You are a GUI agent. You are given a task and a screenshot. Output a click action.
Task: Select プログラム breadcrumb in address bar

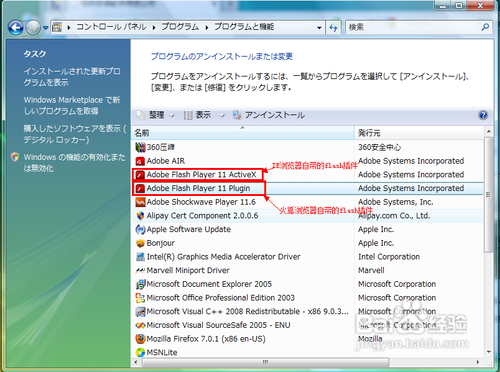click(x=180, y=27)
